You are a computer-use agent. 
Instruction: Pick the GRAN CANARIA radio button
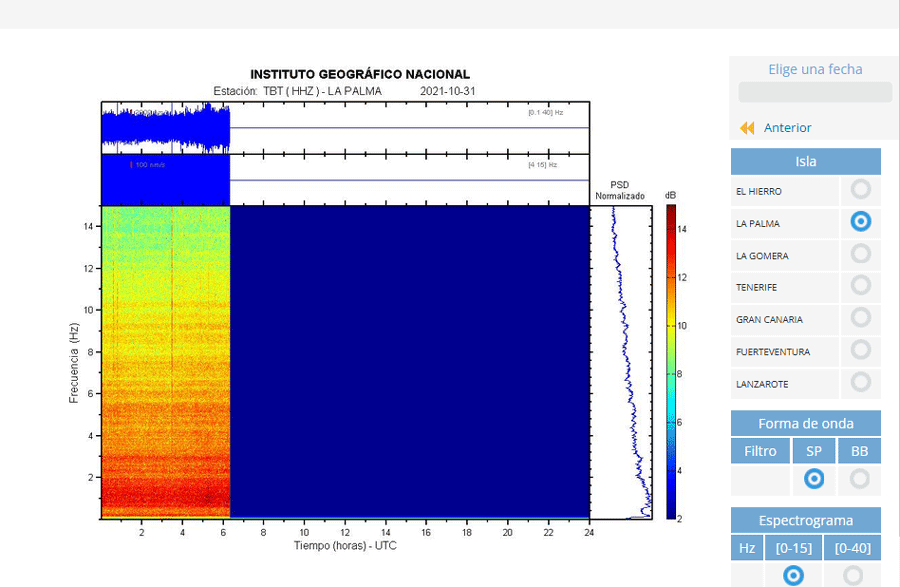[x=860, y=317]
